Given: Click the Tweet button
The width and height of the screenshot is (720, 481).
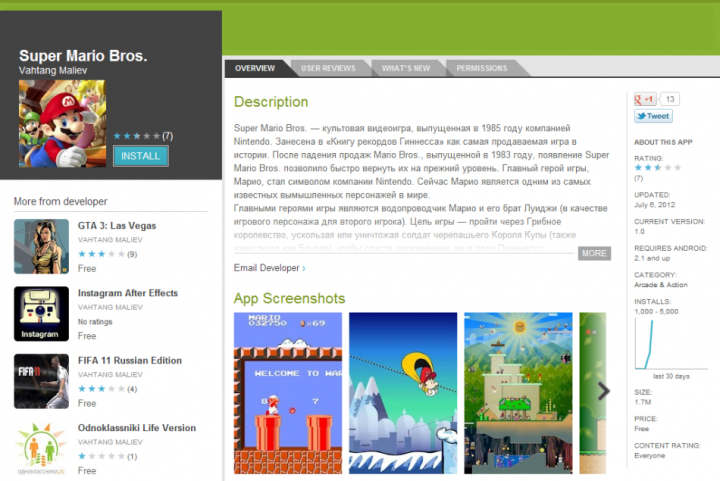Looking at the screenshot, I should (653, 116).
